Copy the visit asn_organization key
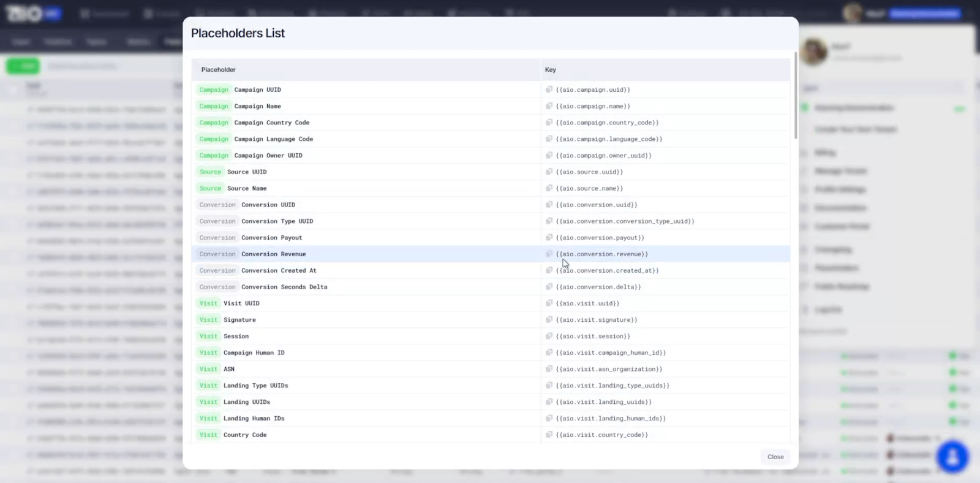Viewport: 980px width, 483px height. [549, 369]
